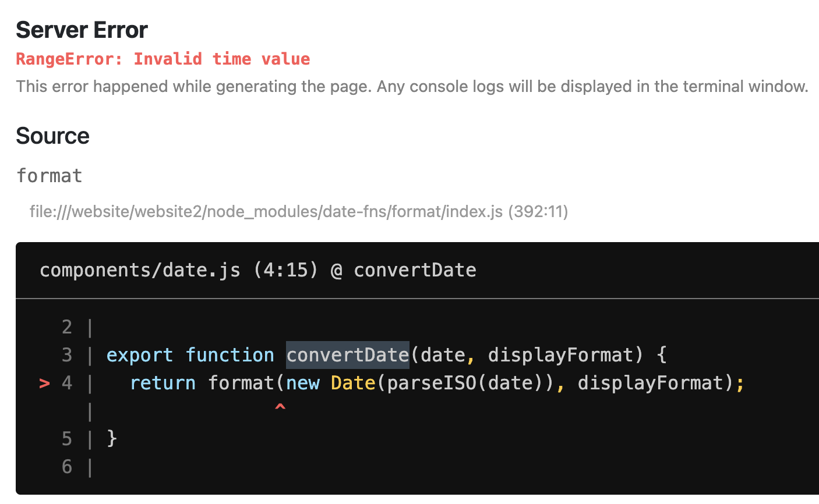Screen dimensions: 819x504
Task: Click the closing brace on line 5
Action: [112, 438]
